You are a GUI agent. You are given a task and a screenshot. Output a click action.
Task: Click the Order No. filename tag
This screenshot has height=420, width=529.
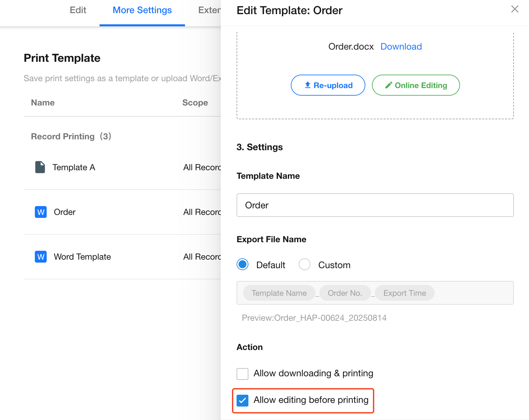click(345, 293)
